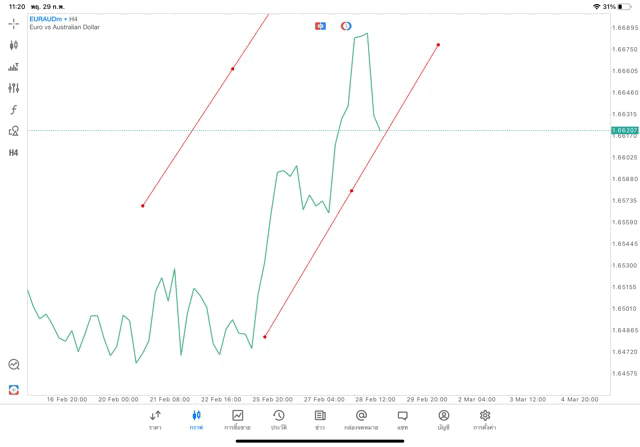Screen dimensions: 640x447
Task: Open the indicators function icon
Action: tap(14, 110)
